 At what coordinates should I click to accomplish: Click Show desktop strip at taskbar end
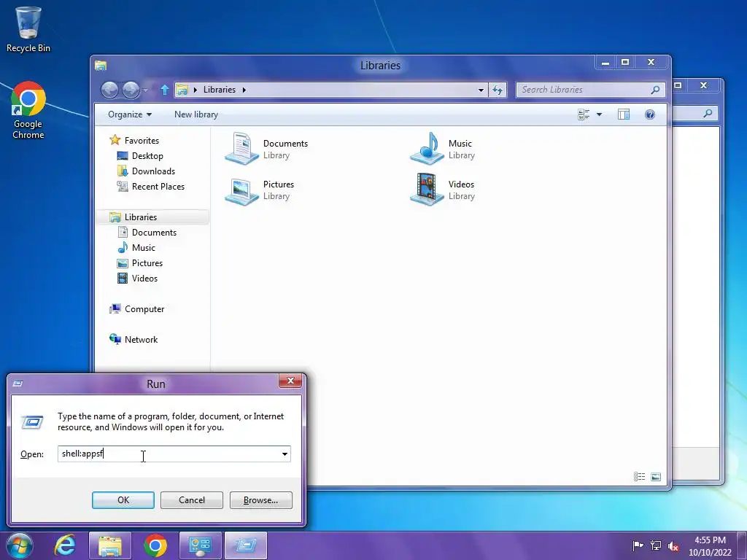(x=742, y=545)
